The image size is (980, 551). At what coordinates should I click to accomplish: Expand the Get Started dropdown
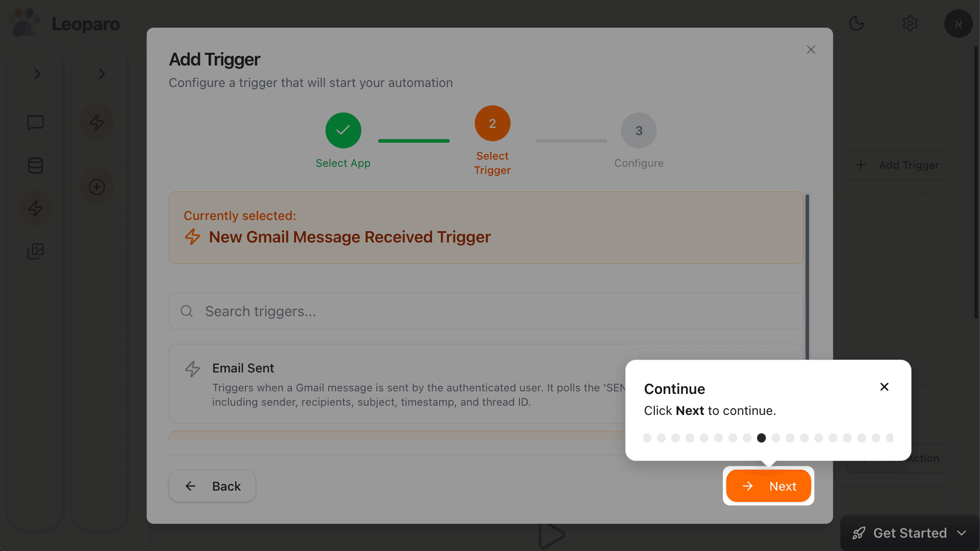coord(909,533)
